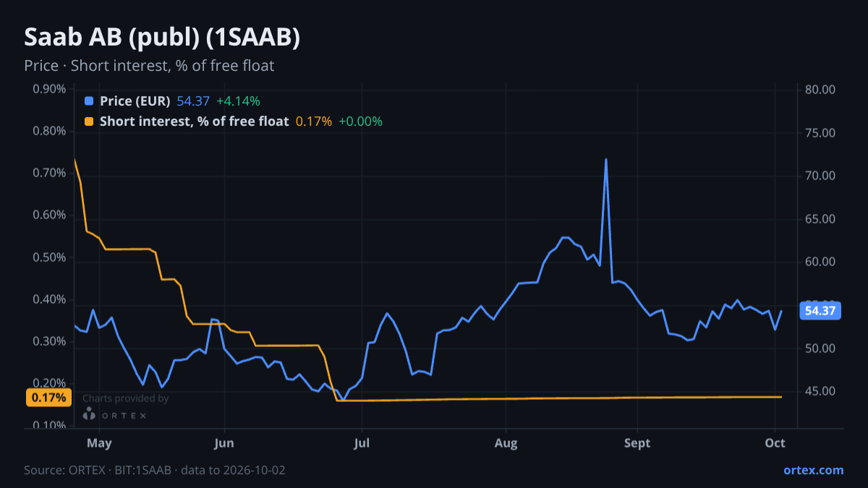
Task: Click the 0.30% left axis label
Action: (x=49, y=341)
